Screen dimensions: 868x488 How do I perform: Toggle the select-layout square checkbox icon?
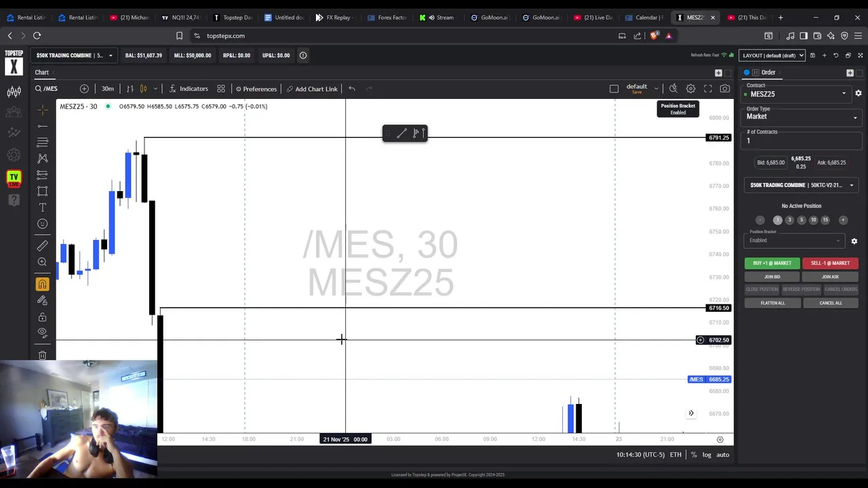point(614,89)
